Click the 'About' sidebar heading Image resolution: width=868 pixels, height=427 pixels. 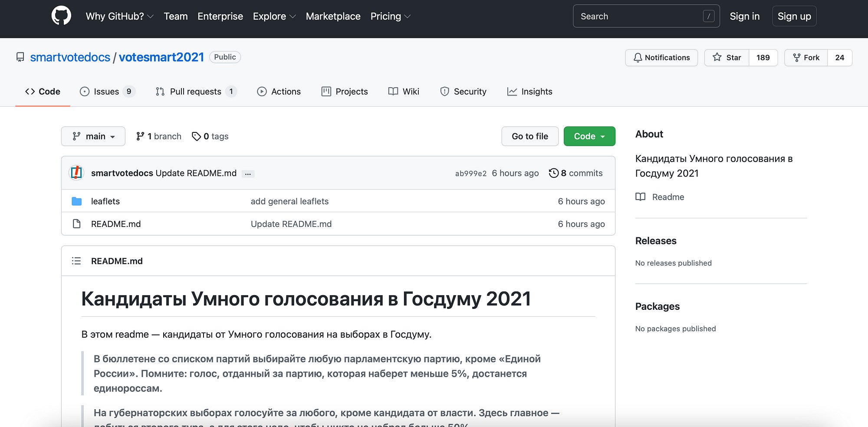(649, 134)
